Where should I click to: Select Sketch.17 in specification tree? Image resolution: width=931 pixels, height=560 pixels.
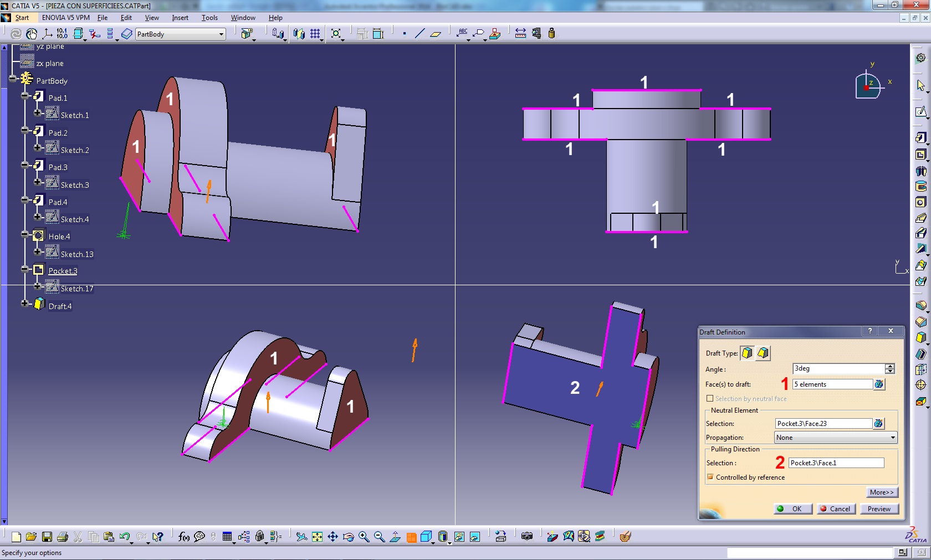pyautogui.click(x=77, y=289)
